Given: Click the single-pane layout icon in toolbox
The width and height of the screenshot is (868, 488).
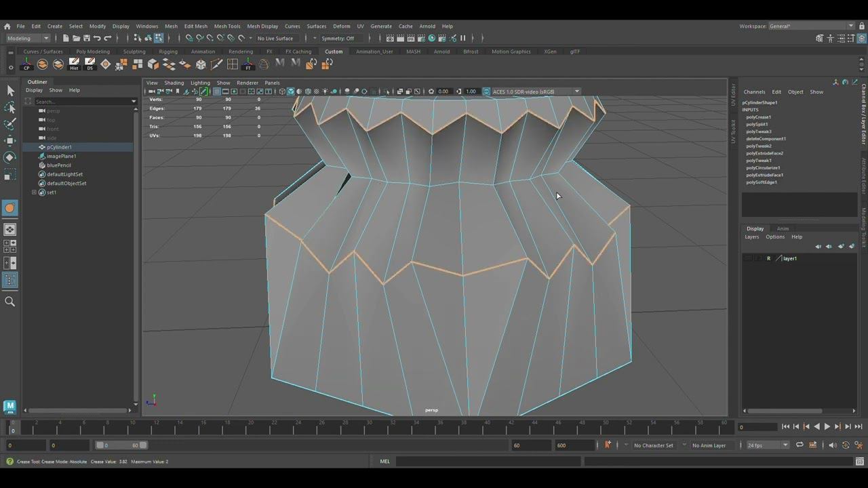Looking at the screenshot, I should point(10,230).
